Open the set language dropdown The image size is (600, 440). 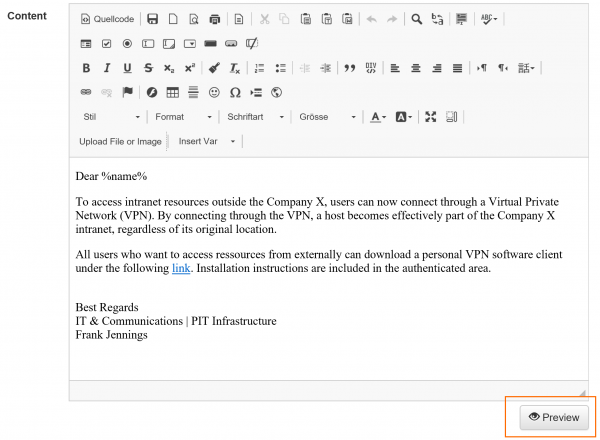526,68
